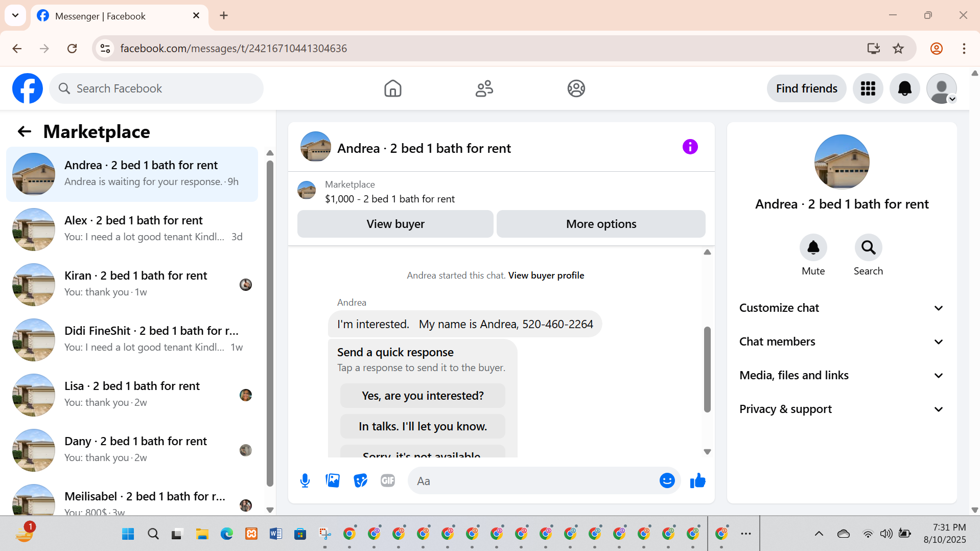Click the conversation list scrollbar

pos(270,323)
